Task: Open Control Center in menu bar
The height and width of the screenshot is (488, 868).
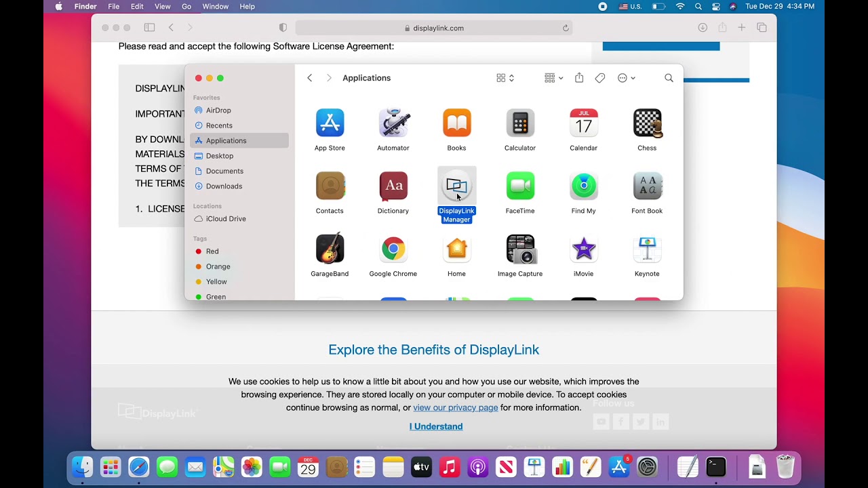Action: click(716, 6)
